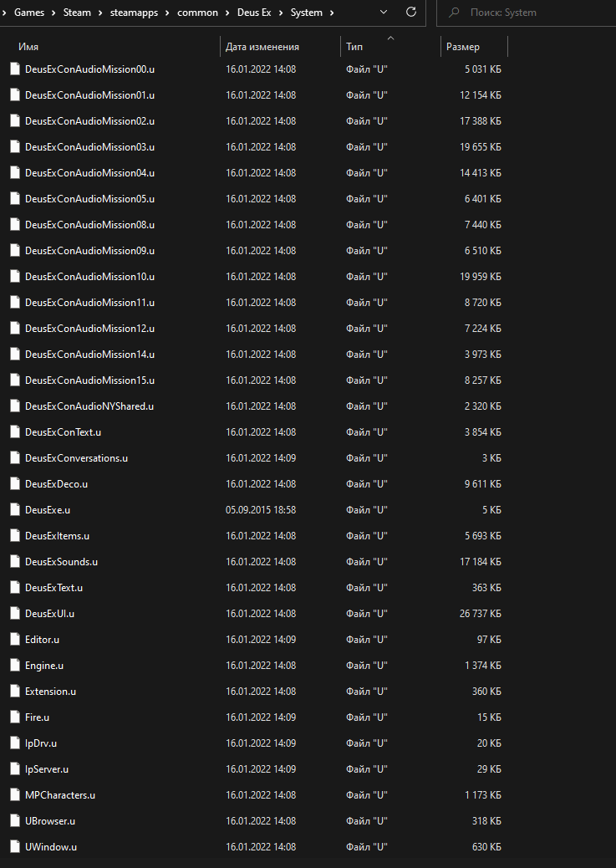The height and width of the screenshot is (868, 616).
Task: Click the magnifier icon in the search box
Action: click(x=454, y=13)
